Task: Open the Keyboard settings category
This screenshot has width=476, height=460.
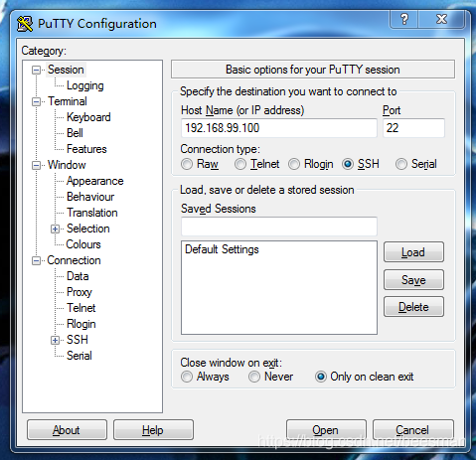Action: pos(88,117)
